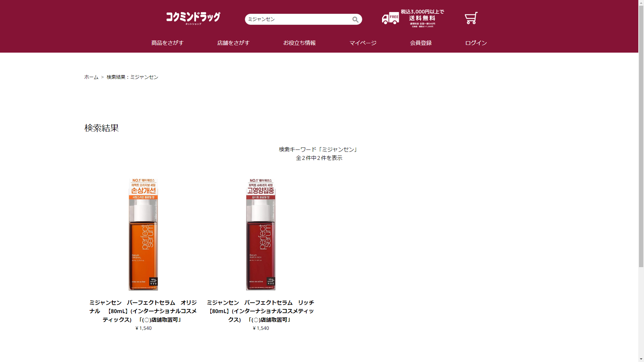Viewport: 644px width, 362px height.
Task: Open the 商品をさがす menu
Action: coord(167,43)
